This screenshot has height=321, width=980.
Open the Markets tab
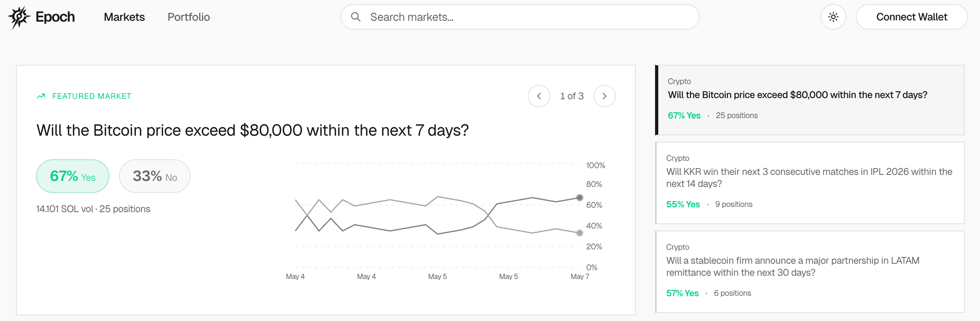pyautogui.click(x=124, y=17)
